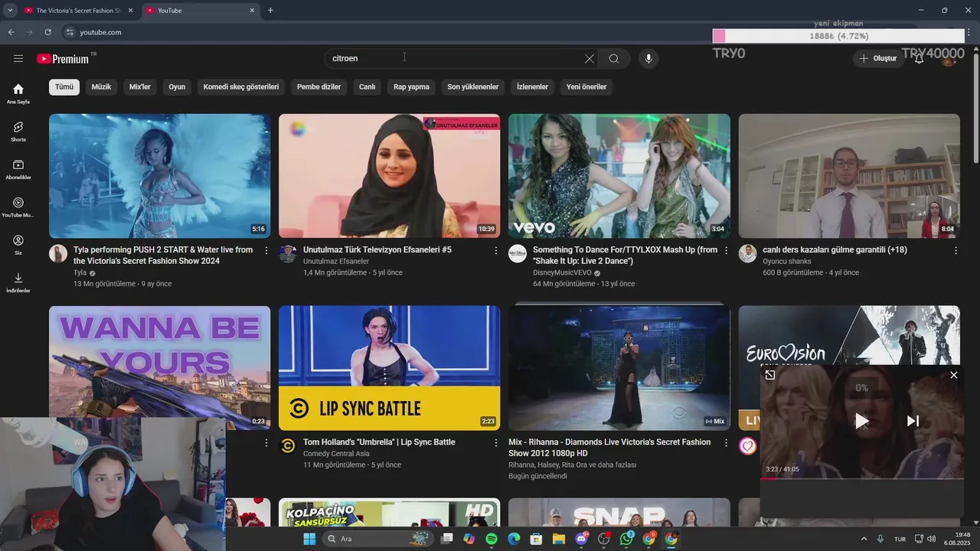Open WhatsApp from the taskbar
The image size is (980, 551).
coord(626,539)
